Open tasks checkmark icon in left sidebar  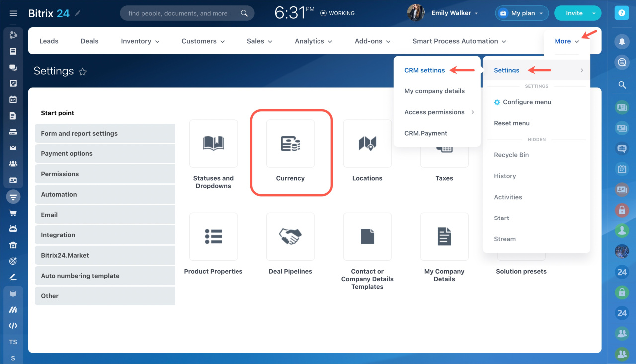[13, 83]
